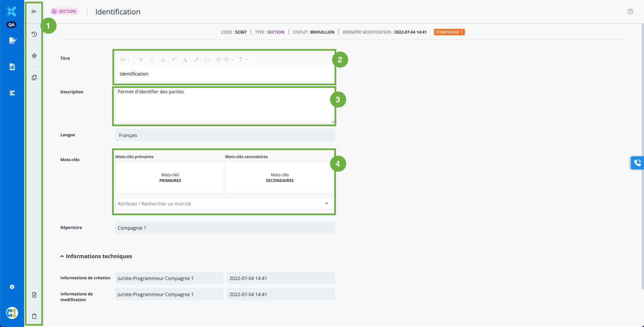
Task: Open the contract signing icon in blue sidebar
Action: 12,41
